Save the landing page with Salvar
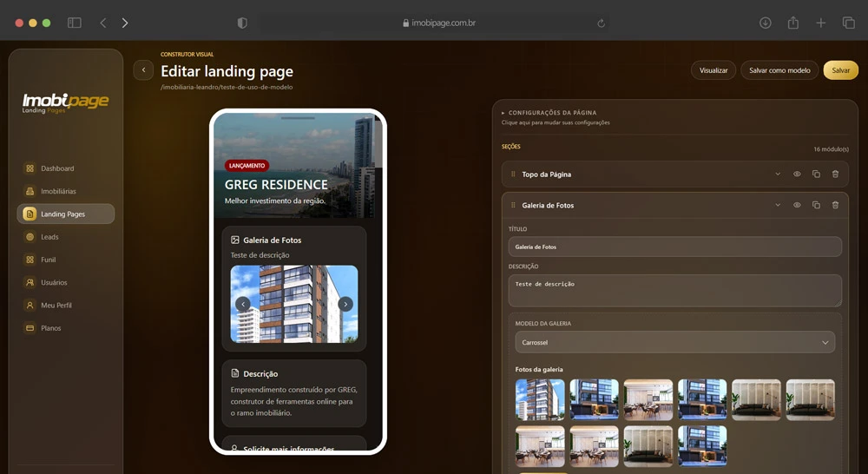The height and width of the screenshot is (474, 868). click(x=840, y=70)
